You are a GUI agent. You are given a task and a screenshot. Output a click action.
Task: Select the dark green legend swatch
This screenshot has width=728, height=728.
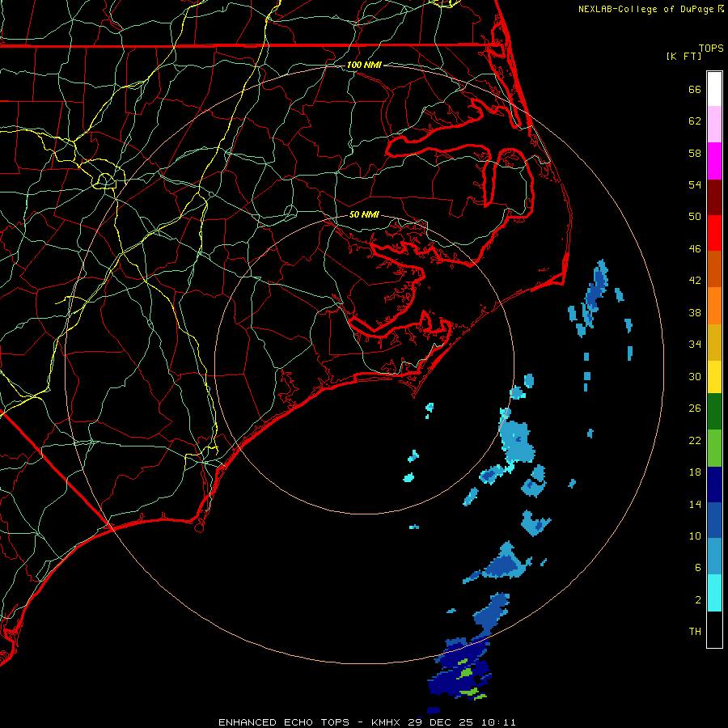tap(714, 412)
